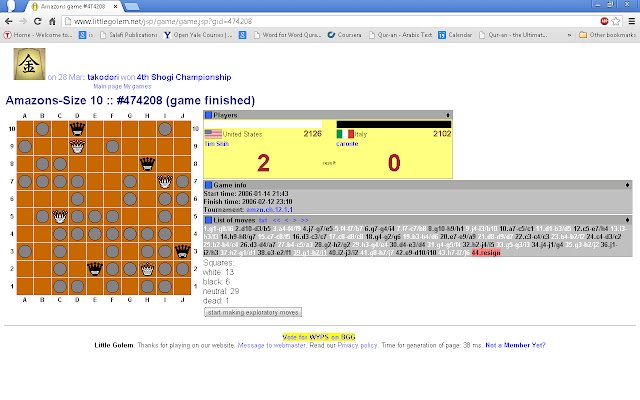Click the page title Amazons-Size 10 heading
The width and height of the screenshot is (640, 400).
130,100
